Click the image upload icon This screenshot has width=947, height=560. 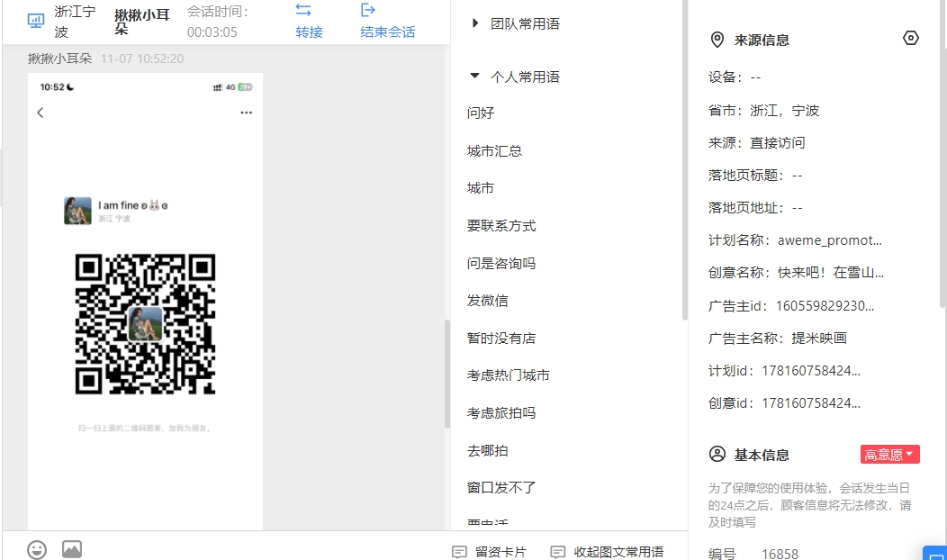coord(72,549)
